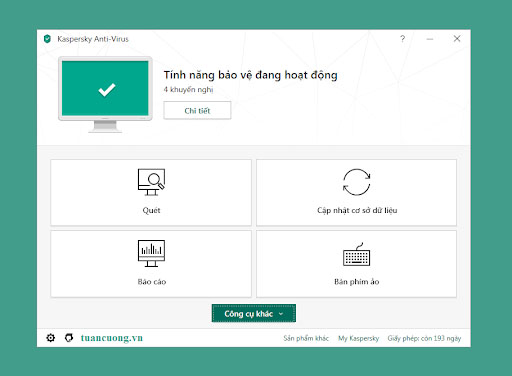The image size is (512, 376).
Task: Click the Giấy phép: còn 193 ngày link
Action: tap(424, 338)
